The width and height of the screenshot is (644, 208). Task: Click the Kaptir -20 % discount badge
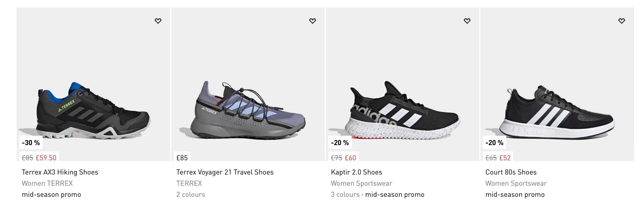click(340, 143)
